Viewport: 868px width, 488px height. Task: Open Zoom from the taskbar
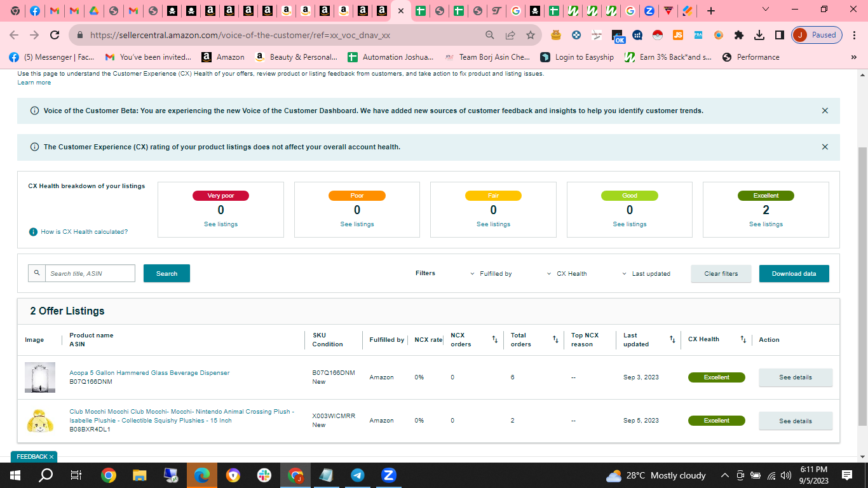coord(389,475)
